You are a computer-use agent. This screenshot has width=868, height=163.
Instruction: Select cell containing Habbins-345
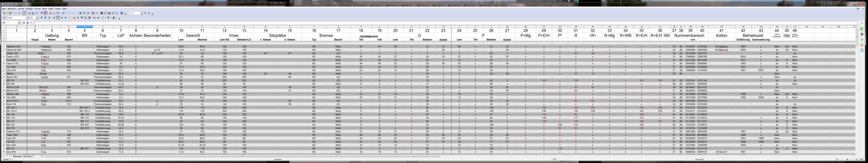coord(16,46)
